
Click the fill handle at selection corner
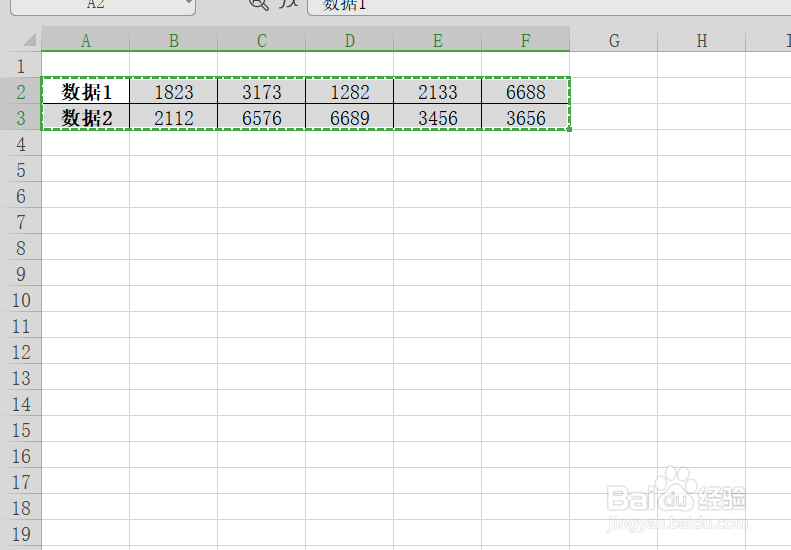click(570, 130)
